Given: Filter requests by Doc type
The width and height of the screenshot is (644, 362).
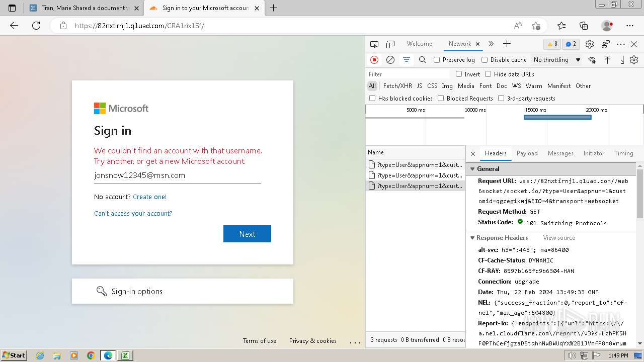Looking at the screenshot, I should pyautogui.click(x=502, y=86).
